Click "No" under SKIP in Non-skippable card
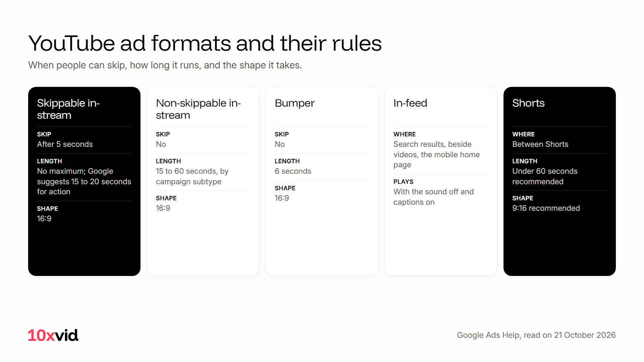The height and width of the screenshot is (362, 644). [x=161, y=144]
